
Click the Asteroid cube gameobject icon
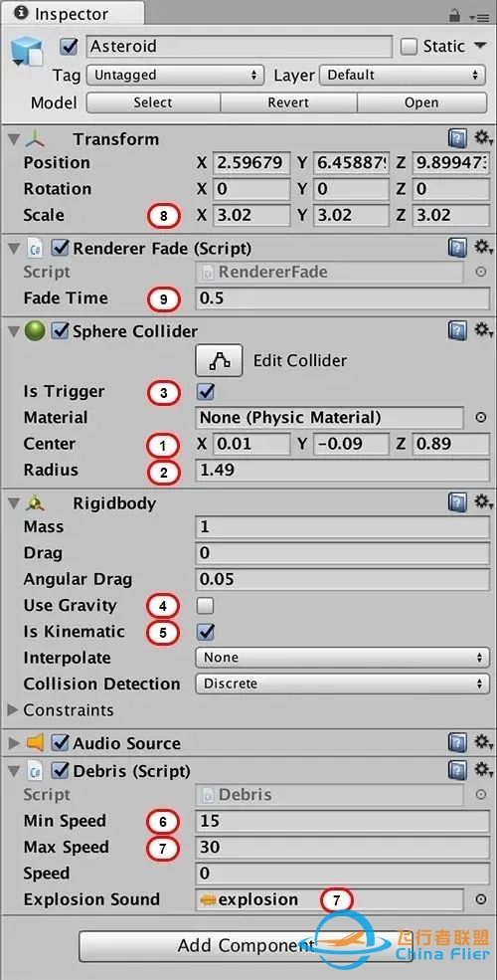click(27, 53)
